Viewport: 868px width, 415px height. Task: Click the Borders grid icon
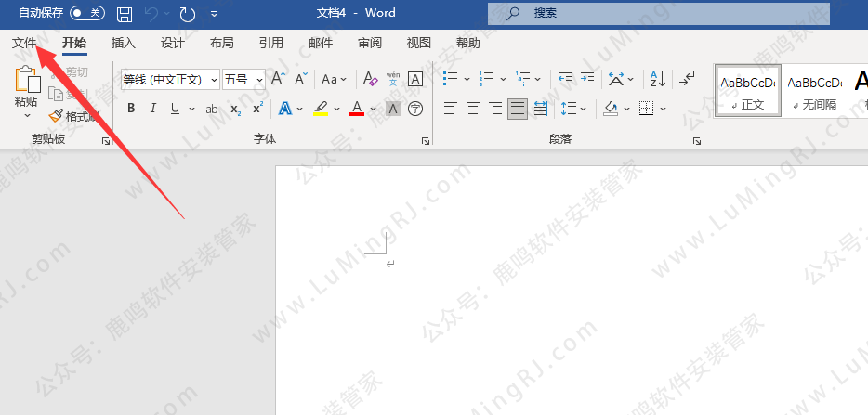coord(646,109)
